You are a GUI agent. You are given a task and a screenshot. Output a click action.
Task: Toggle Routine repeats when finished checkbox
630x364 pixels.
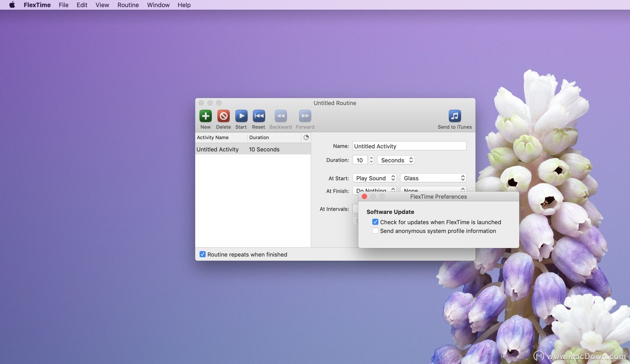(203, 254)
